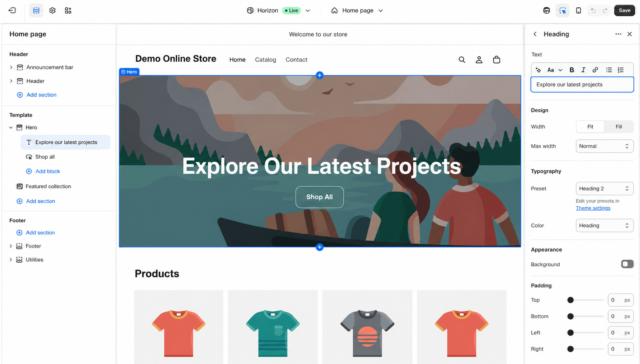Click the Undo arrow
Viewport: 640px width, 364px height.
point(593,10)
